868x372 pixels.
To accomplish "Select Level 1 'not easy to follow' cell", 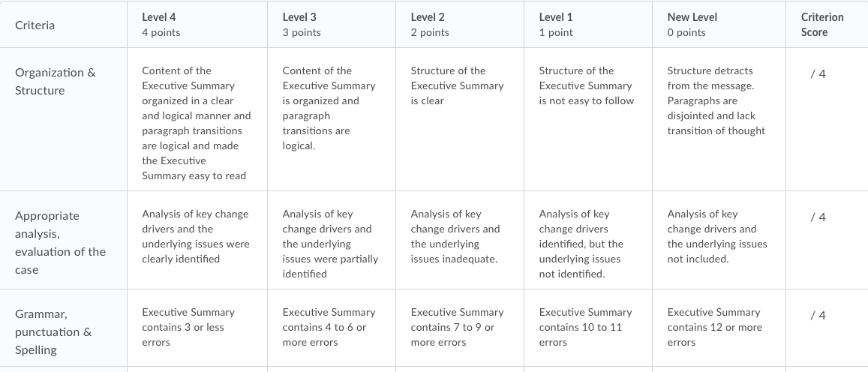I will pos(588,119).
